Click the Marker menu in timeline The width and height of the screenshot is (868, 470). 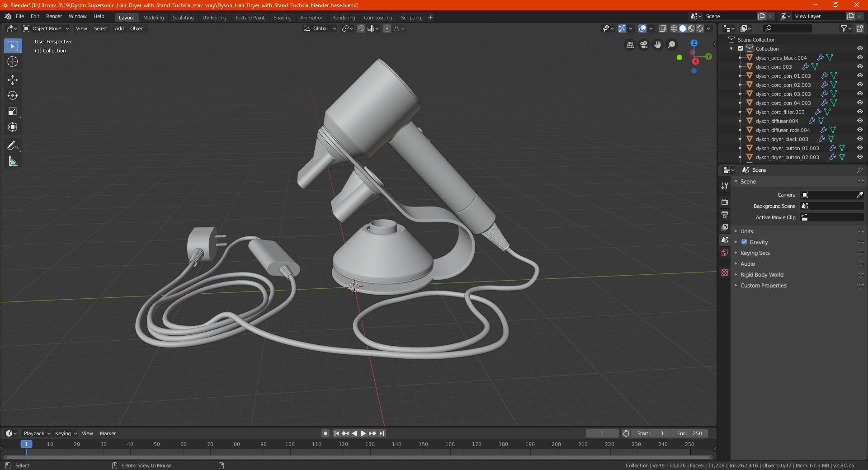108,433
